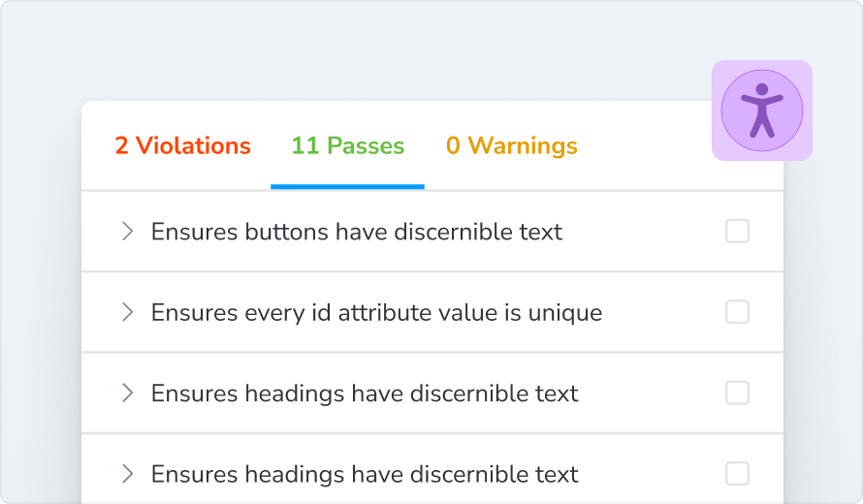Image resolution: width=863 pixels, height=504 pixels.
Task: Enable the checkbox on the bottom headings row
Action: pyautogui.click(x=737, y=473)
